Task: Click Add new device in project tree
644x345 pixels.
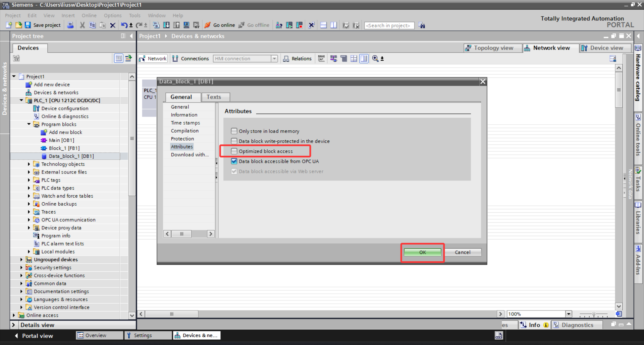Action: (x=52, y=84)
